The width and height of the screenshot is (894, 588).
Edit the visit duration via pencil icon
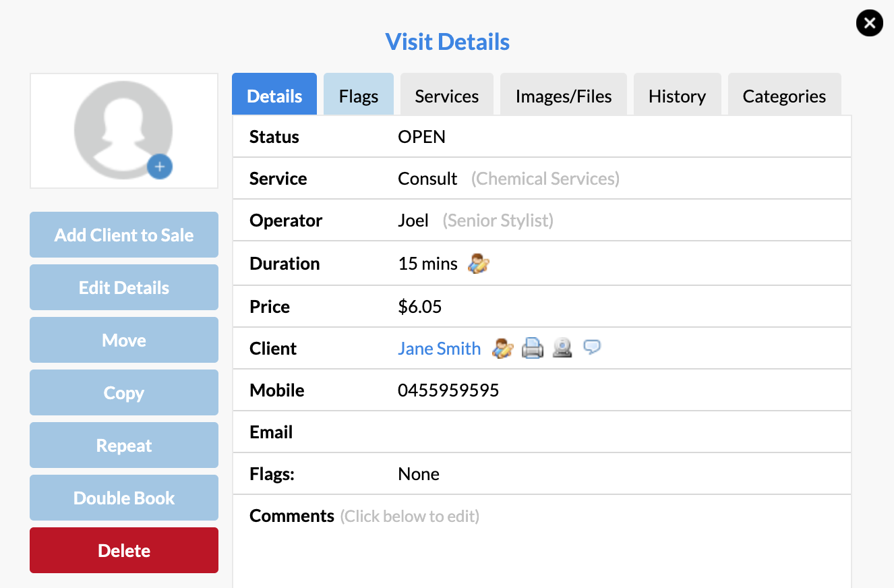tap(477, 263)
